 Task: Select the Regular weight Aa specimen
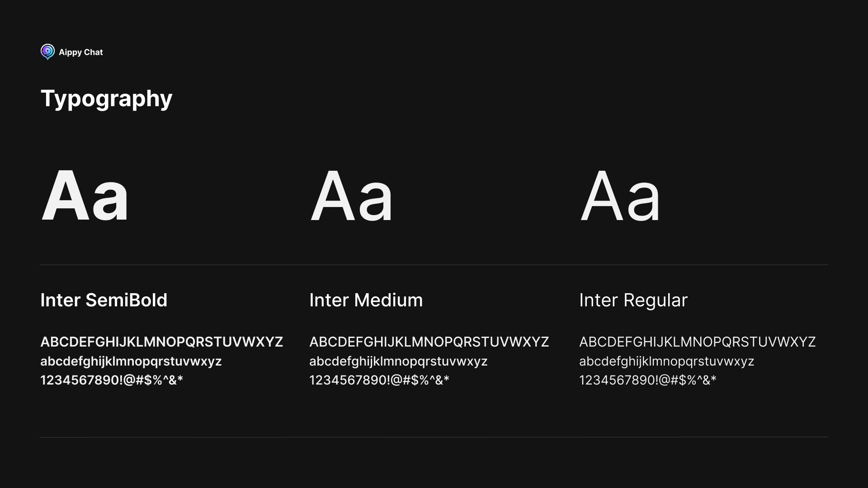620,196
